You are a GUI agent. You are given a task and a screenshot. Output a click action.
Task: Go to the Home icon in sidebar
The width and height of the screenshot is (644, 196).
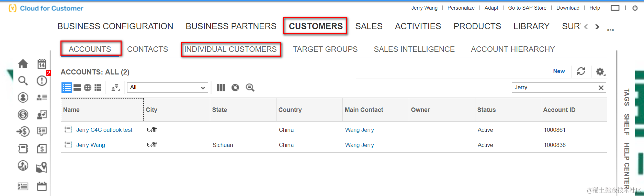[x=23, y=64]
